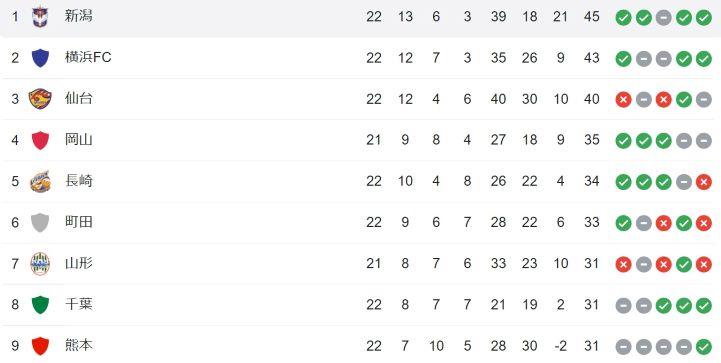Select the 山形 row points value 31
721x363 pixels.
click(x=591, y=264)
